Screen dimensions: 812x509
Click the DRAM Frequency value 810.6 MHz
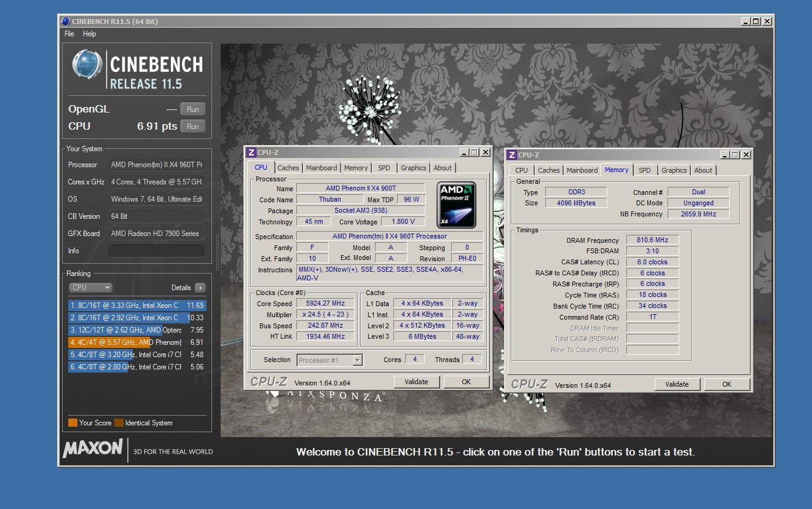[x=653, y=240]
